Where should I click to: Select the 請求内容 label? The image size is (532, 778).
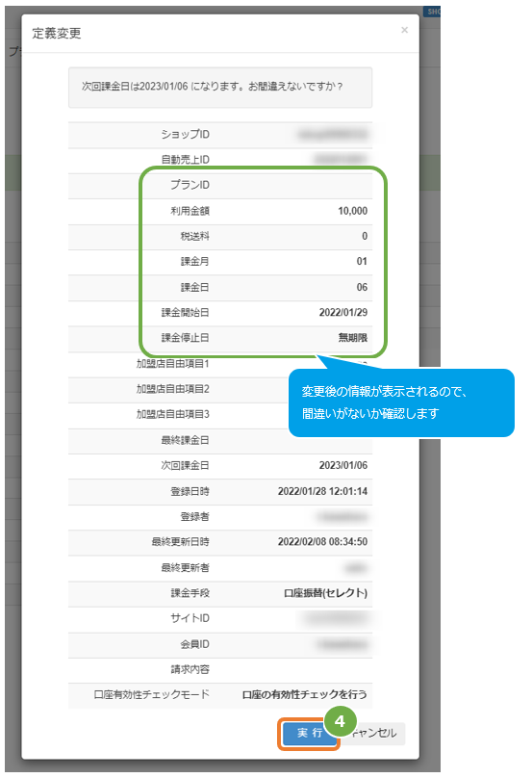[190, 669]
